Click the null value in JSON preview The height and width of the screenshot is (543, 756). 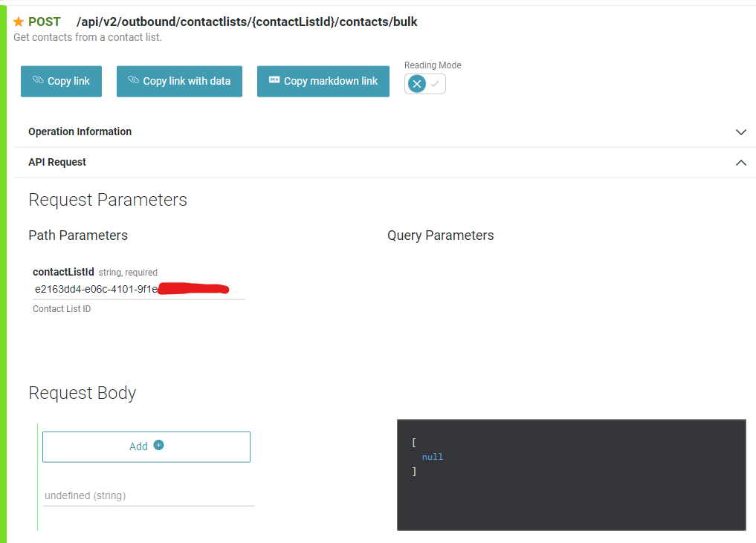433,457
